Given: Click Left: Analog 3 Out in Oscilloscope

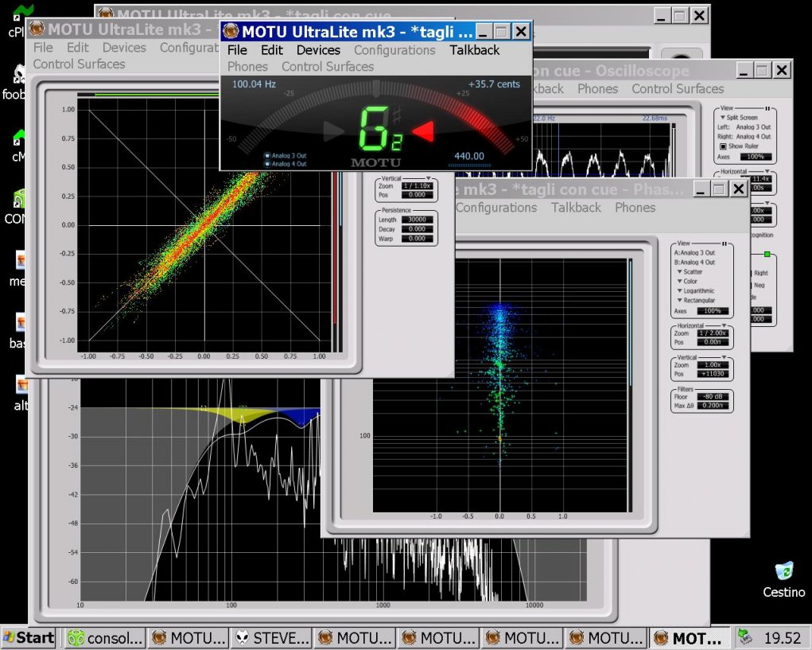Looking at the screenshot, I should click(744, 127).
